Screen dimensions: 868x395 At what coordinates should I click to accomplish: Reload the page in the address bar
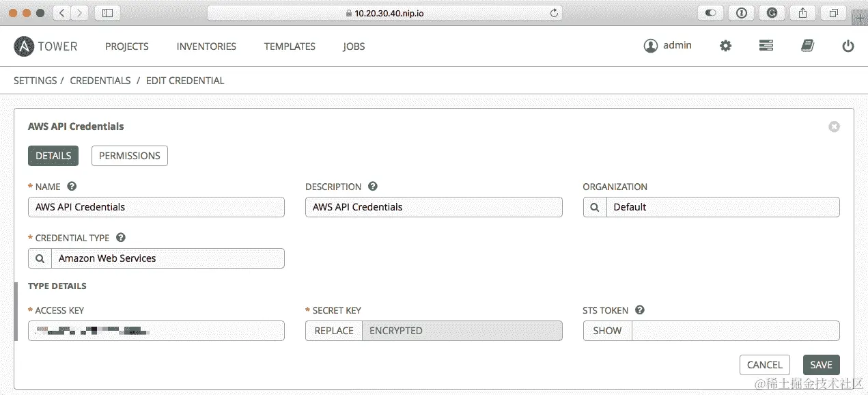pos(554,12)
